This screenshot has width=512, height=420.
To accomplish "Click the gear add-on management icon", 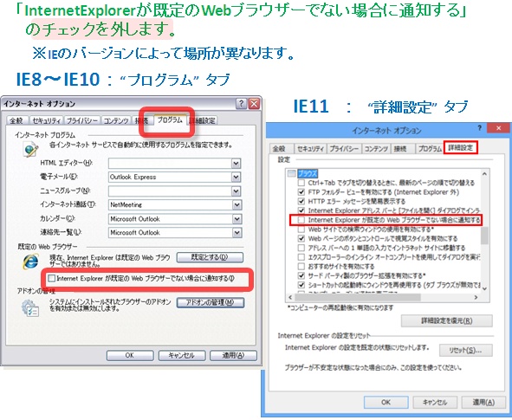I will [30, 307].
